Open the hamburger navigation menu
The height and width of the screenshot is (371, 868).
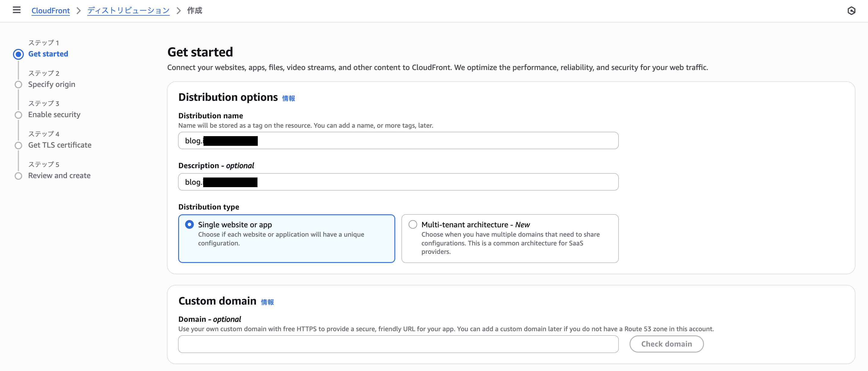[17, 10]
